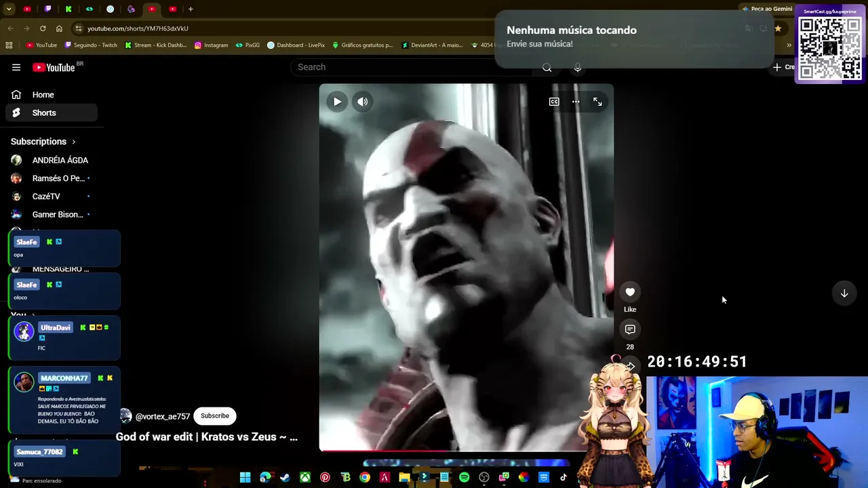Open Home in the YouTube sidebar
Viewport: 868px width, 488px height.
52,95
